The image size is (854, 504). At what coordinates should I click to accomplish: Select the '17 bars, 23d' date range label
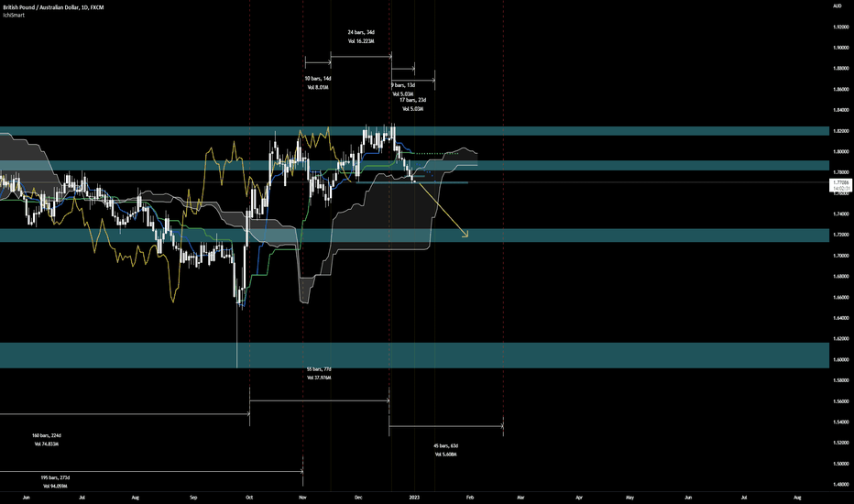413,100
